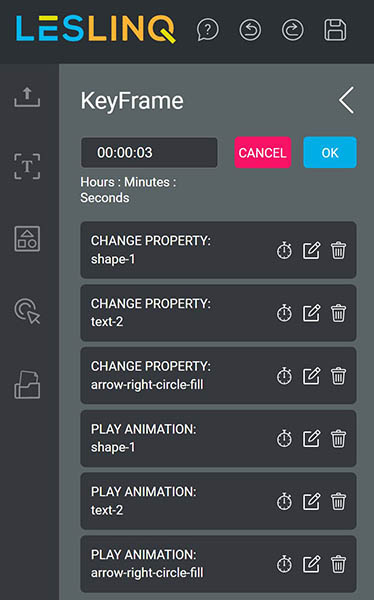Confirm keyframe with OK button

click(330, 152)
